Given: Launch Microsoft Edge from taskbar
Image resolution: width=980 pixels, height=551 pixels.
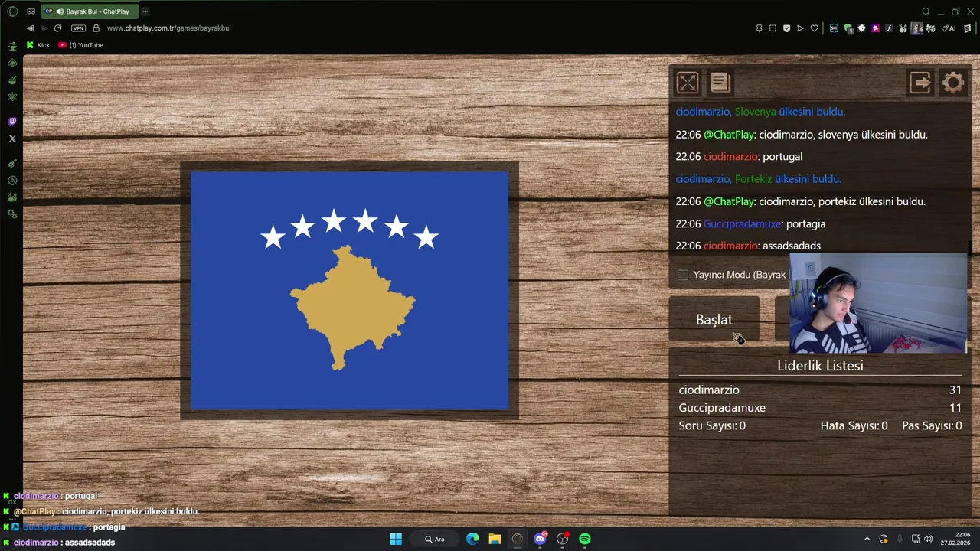Looking at the screenshot, I should point(472,539).
